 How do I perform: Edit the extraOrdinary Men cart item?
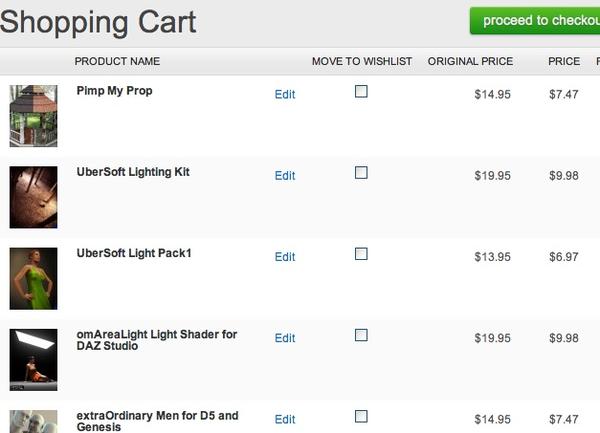285,420
